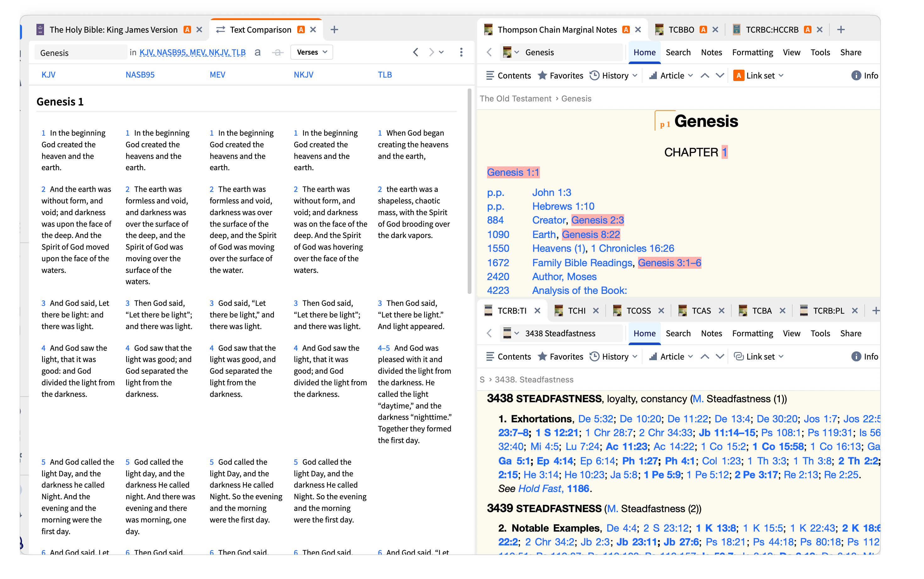This screenshot has width=924, height=579.
Task: Open the John 1:3 link
Action: pos(551,192)
